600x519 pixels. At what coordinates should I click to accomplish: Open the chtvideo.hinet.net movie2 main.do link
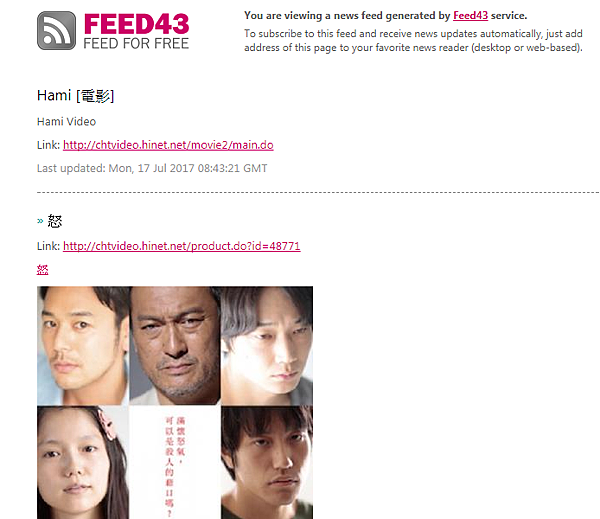point(168,145)
